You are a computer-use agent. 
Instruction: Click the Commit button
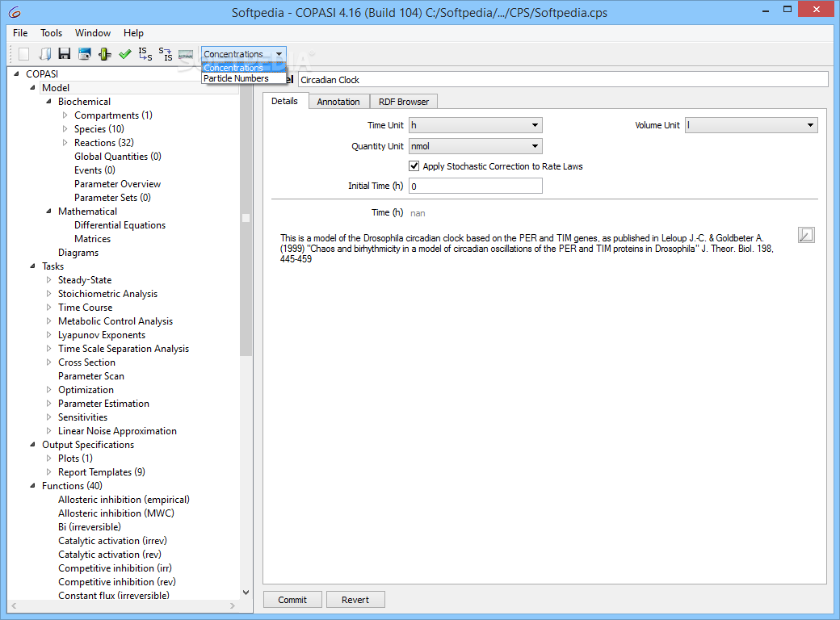click(292, 600)
